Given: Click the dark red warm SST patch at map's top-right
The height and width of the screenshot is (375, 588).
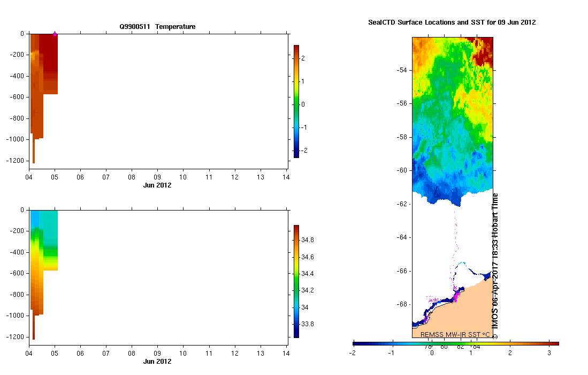Looking at the screenshot, I should pos(484,51).
